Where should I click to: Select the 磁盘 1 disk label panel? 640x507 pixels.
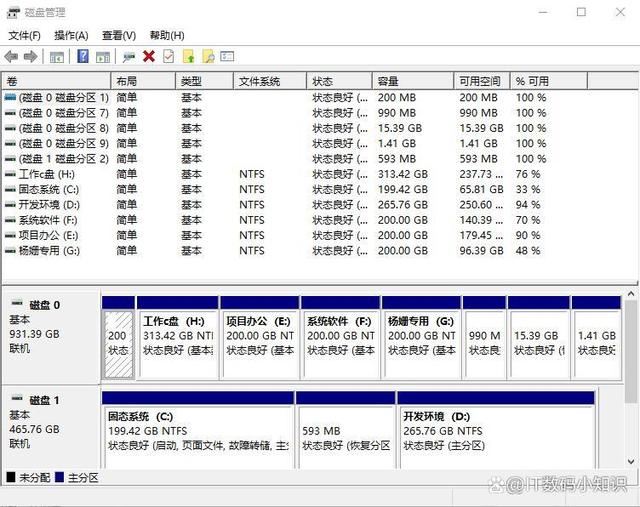[x=51, y=428]
